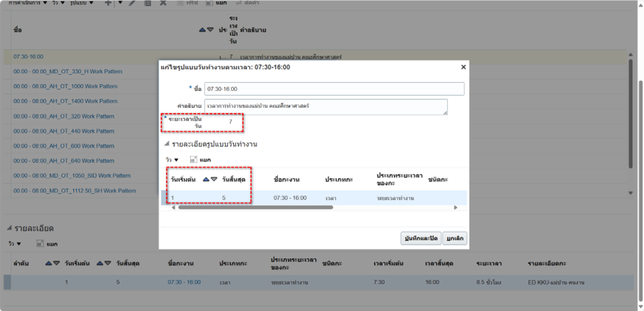Click the descending sort arrow beside ชื่อ column
The width and height of the screenshot is (644, 311).
pos(210,30)
